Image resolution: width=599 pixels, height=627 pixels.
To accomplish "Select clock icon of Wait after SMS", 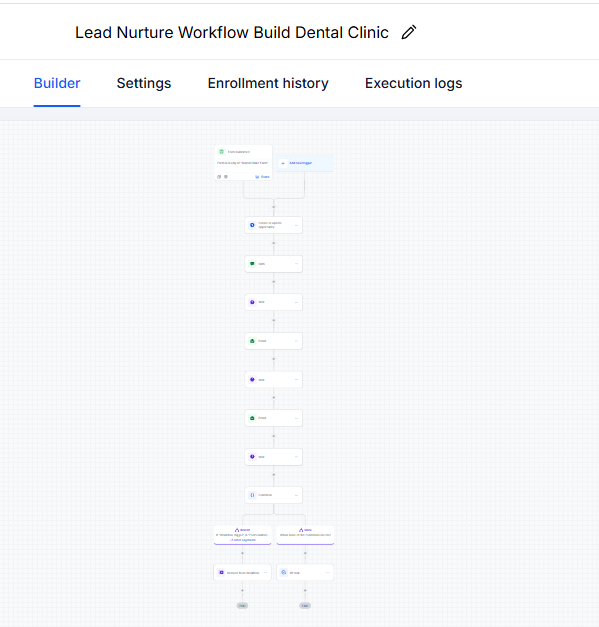I will click(x=252, y=302).
